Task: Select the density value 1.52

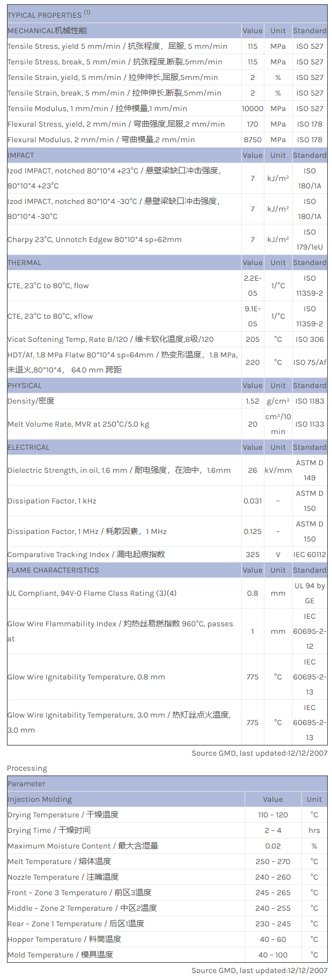Action: [x=252, y=401]
